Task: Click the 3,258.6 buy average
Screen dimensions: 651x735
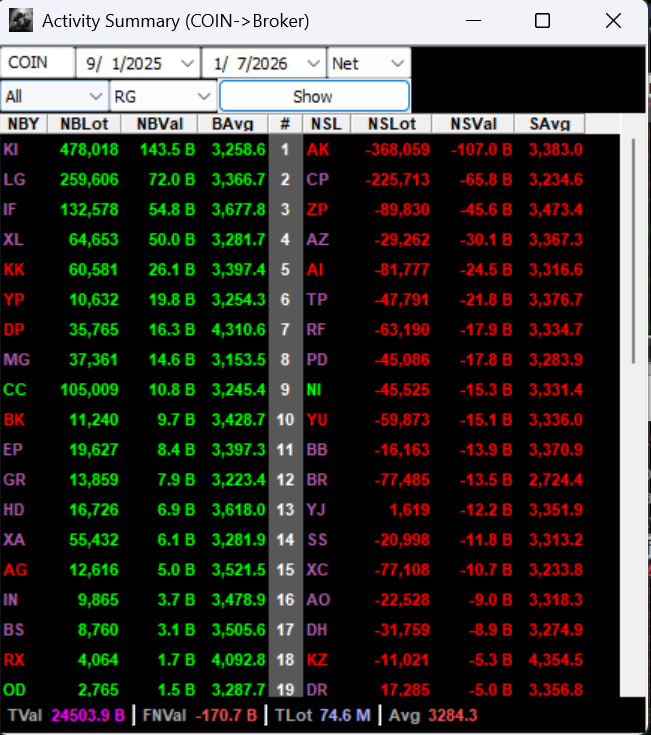Action: click(x=239, y=150)
